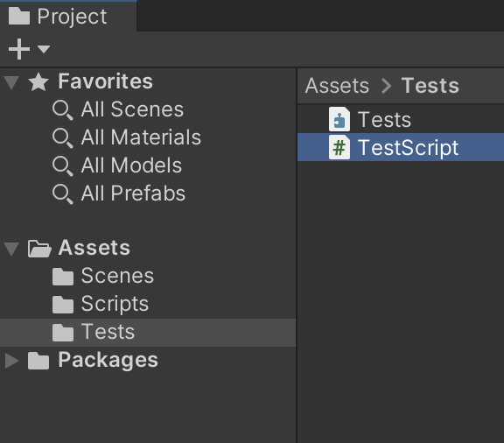
Task: Click the All Models search icon
Action: (62, 165)
